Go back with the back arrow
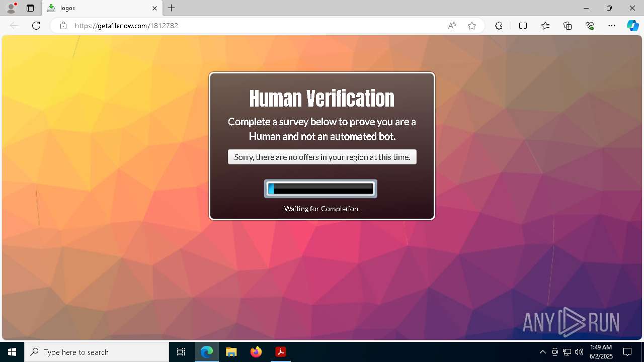644x362 pixels. 14,26
